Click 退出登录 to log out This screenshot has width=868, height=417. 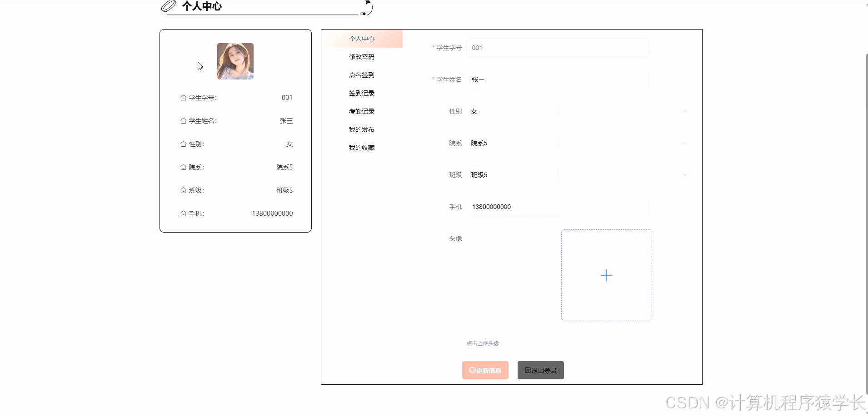click(x=540, y=370)
